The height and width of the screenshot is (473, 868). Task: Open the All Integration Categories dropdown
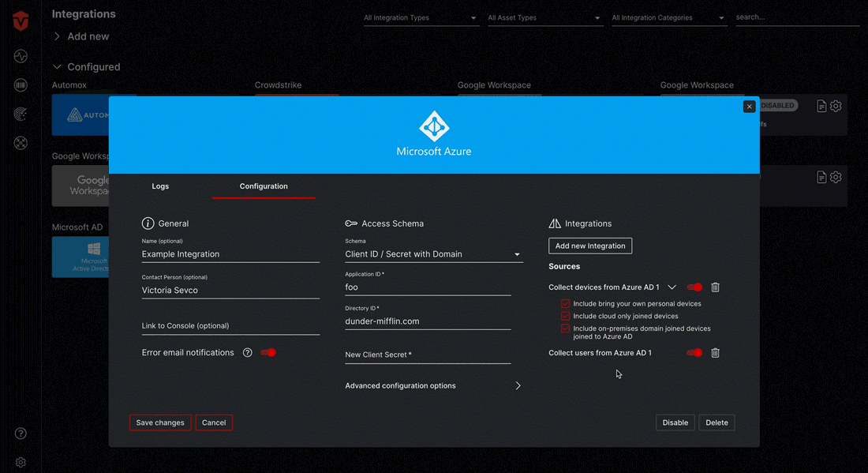pyautogui.click(x=668, y=17)
